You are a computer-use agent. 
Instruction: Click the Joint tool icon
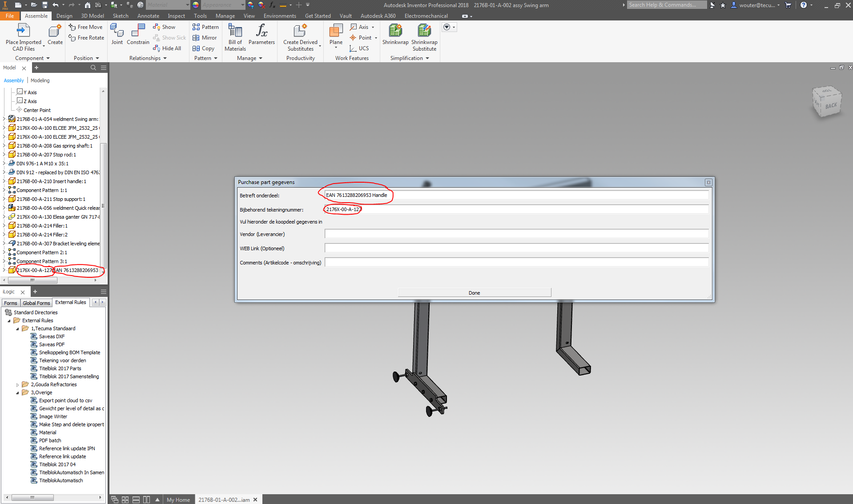click(117, 31)
